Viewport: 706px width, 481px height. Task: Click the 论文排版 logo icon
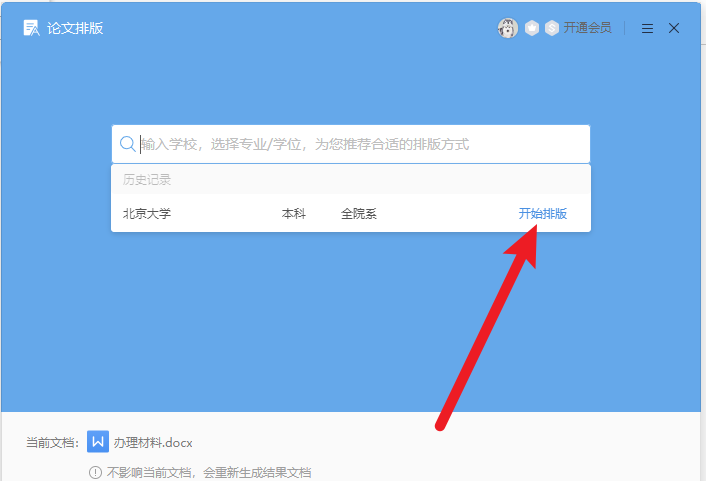31,28
